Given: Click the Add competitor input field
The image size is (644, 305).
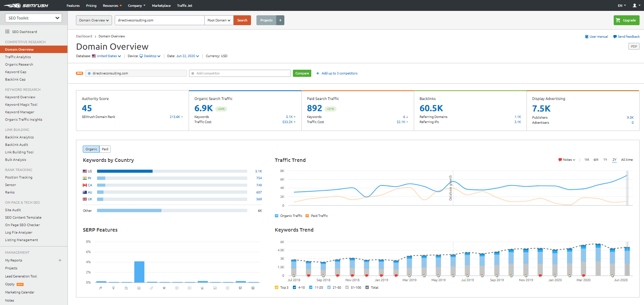Looking at the screenshot, I should [x=240, y=73].
